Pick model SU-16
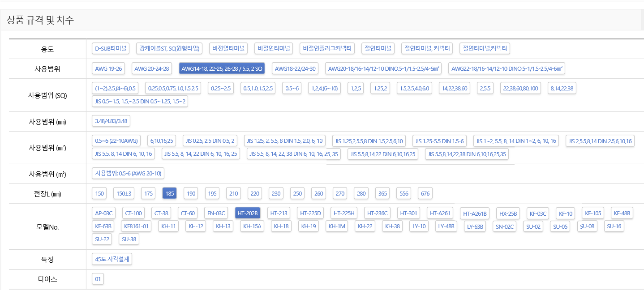The width and height of the screenshot is (644, 290). 614,226
